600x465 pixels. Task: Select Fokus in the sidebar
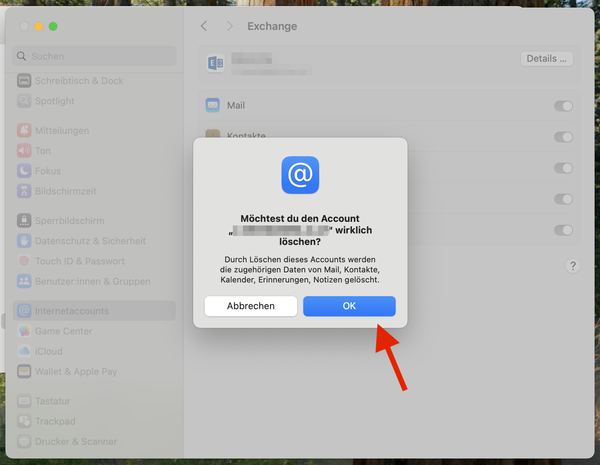click(x=48, y=171)
